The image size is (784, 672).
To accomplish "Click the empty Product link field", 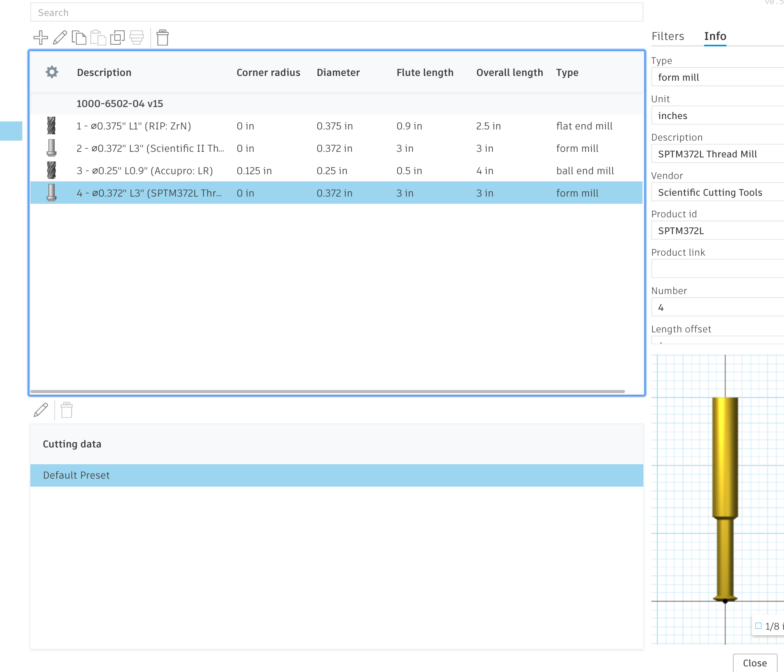I will [x=718, y=269].
